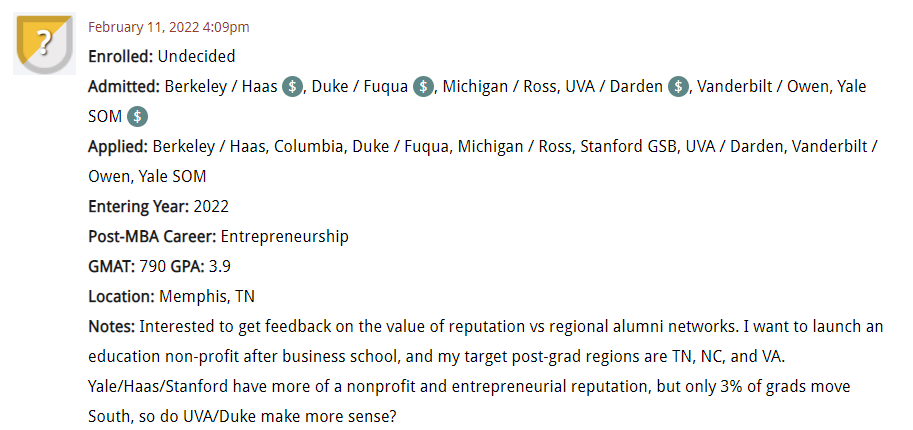The height and width of the screenshot is (430, 913).
Task: Click the GMAT 790 score
Action: pyautogui.click(x=152, y=267)
